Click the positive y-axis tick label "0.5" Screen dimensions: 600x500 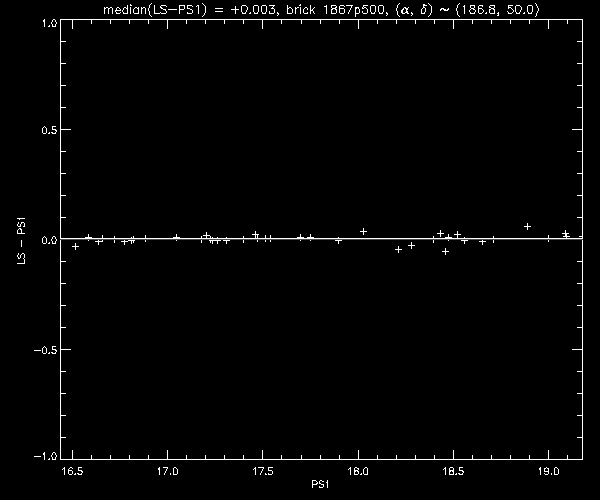click(49, 130)
